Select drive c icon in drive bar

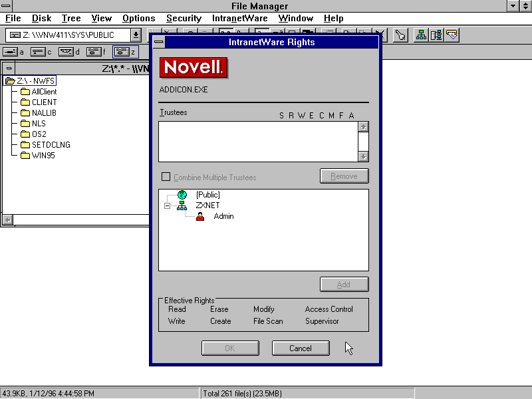[38, 52]
